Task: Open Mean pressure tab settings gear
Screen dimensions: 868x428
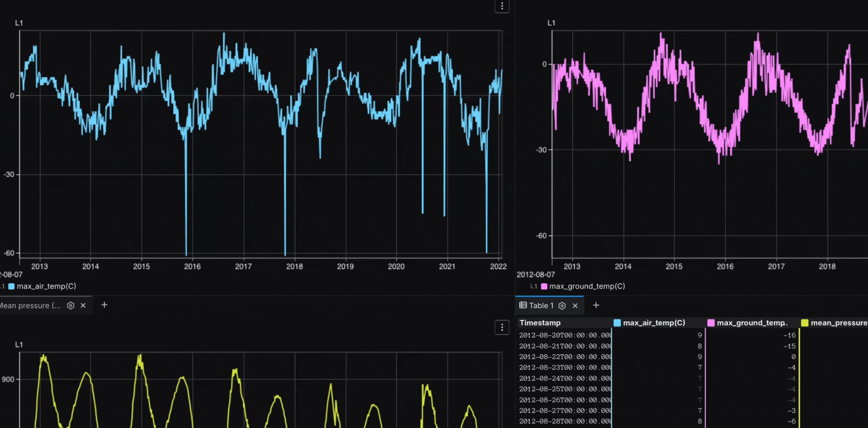Action: (71, 306)
